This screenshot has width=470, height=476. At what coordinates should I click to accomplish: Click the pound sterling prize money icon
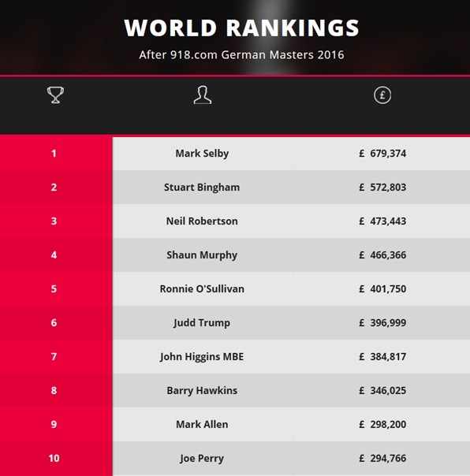[382, 95]
